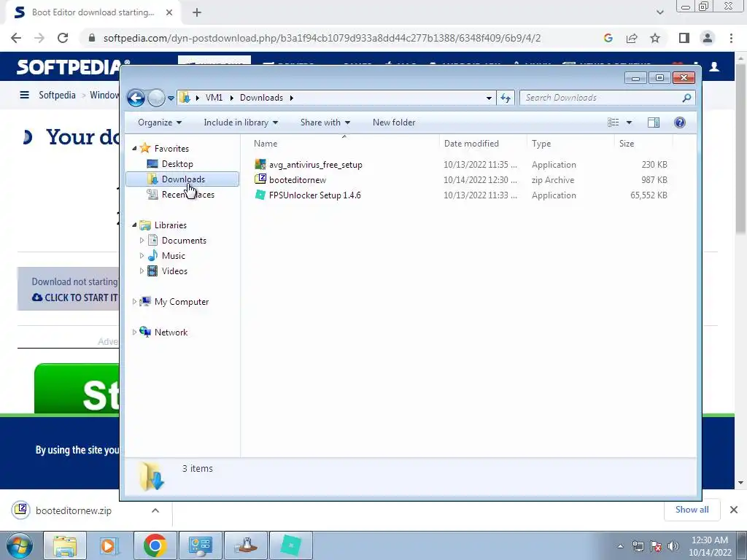Select avg_antivirus_free_setup file icon
747x560 pixels.
click(260, 164)
